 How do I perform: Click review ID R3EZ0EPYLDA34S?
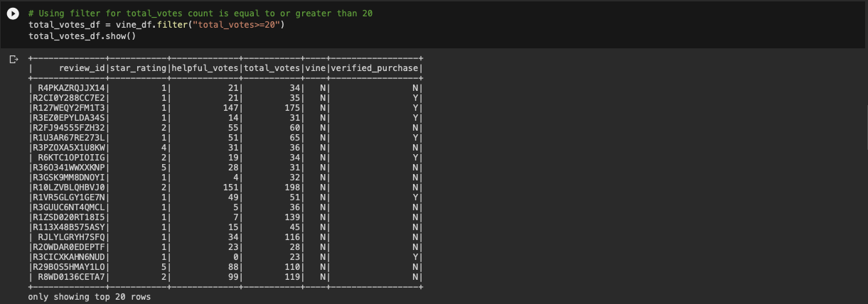pos(69,118)
